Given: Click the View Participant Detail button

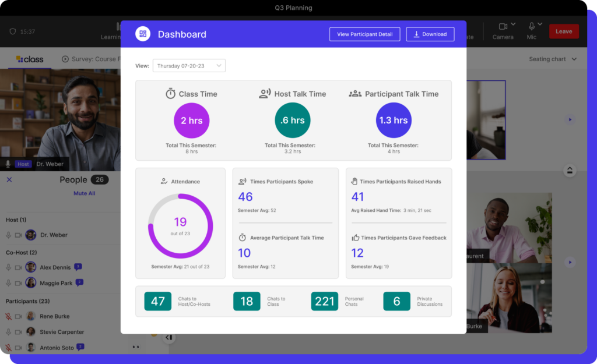Looking at the screenshot, I should [x=365, y=34].
